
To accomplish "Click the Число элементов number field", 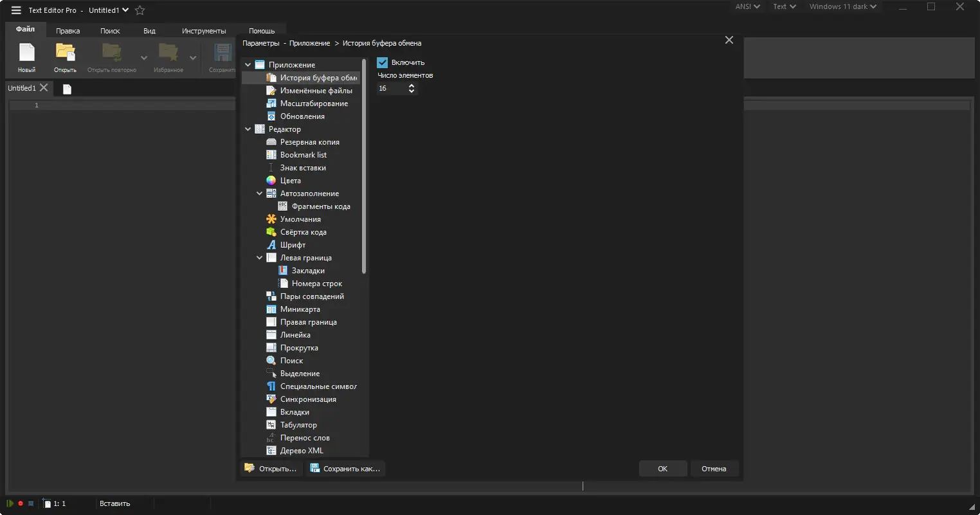I will 392,88.
